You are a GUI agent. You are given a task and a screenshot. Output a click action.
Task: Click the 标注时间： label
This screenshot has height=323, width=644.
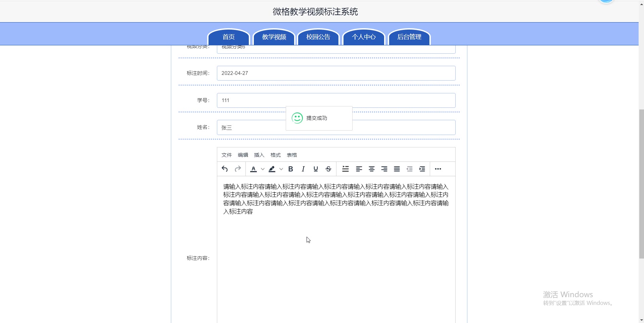pos(198,73)
